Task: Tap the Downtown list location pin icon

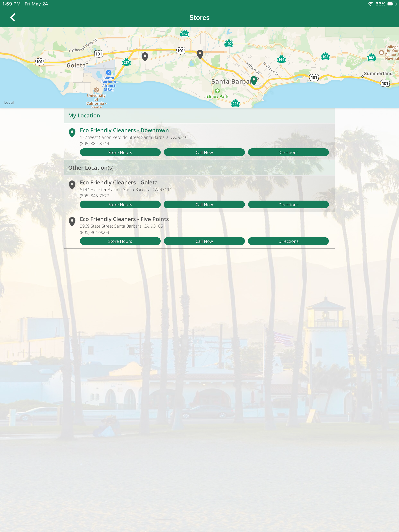Action: (72, 133)
